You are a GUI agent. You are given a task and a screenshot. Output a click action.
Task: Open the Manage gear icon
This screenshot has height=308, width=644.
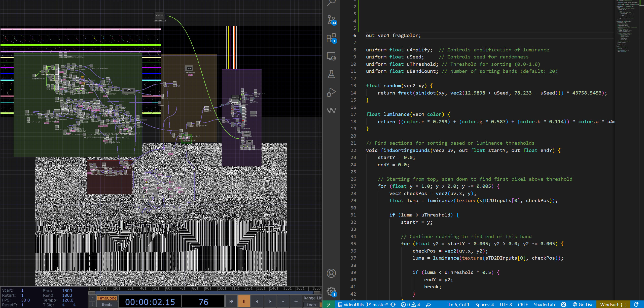331,292
